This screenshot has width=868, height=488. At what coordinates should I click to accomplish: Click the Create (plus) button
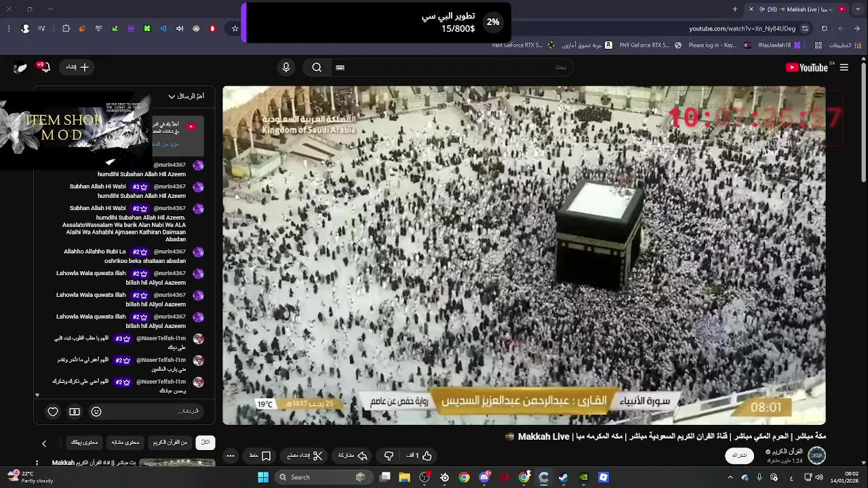pos(77,67)
